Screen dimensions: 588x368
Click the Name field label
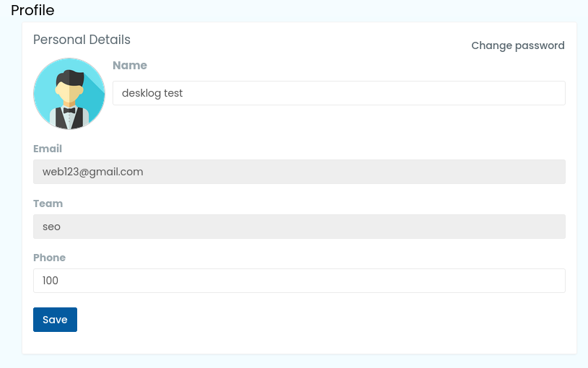point(130,65)
